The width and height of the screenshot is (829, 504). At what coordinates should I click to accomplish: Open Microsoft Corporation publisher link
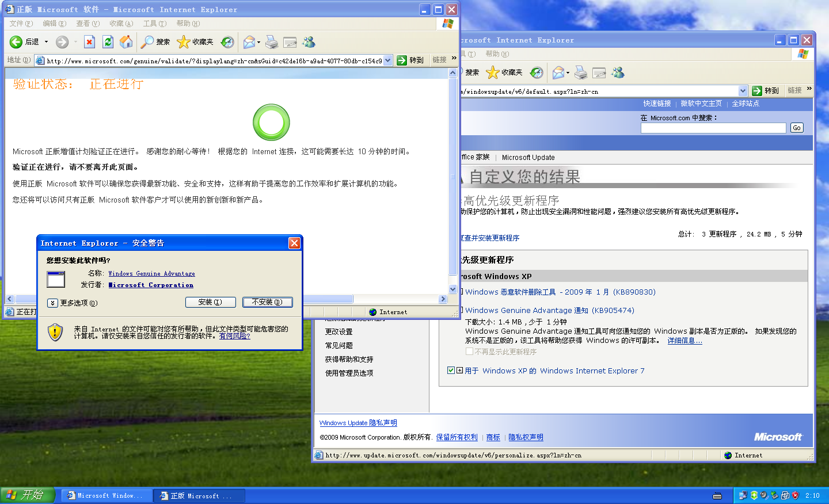pyautogui.click(x=151, y=285)
